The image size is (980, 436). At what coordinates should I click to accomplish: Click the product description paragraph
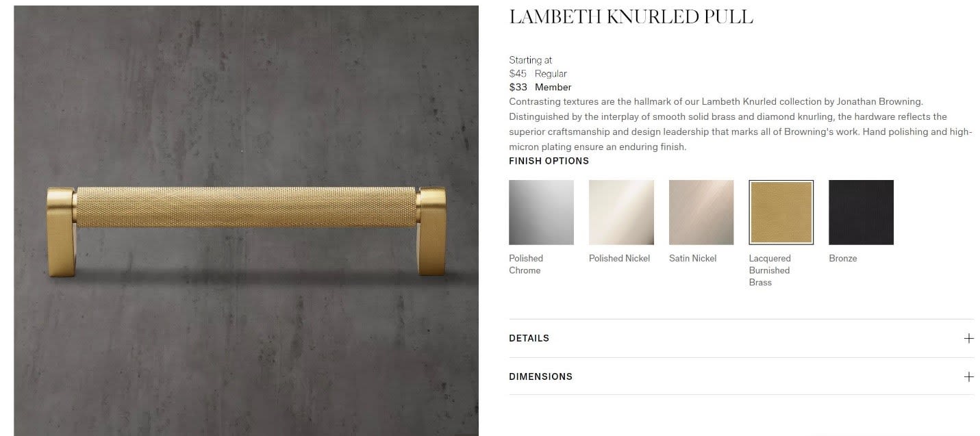(x=740, y=124)
